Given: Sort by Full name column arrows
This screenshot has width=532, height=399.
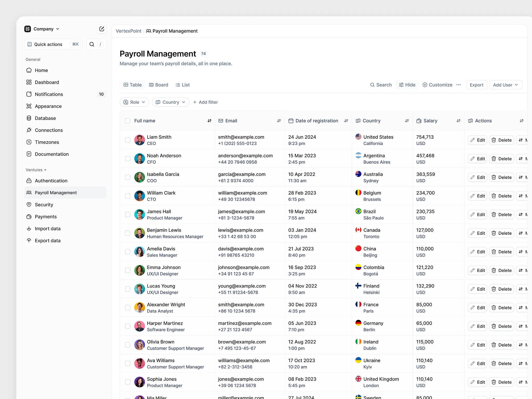Looking at the screenshot, I should point(209,121).
